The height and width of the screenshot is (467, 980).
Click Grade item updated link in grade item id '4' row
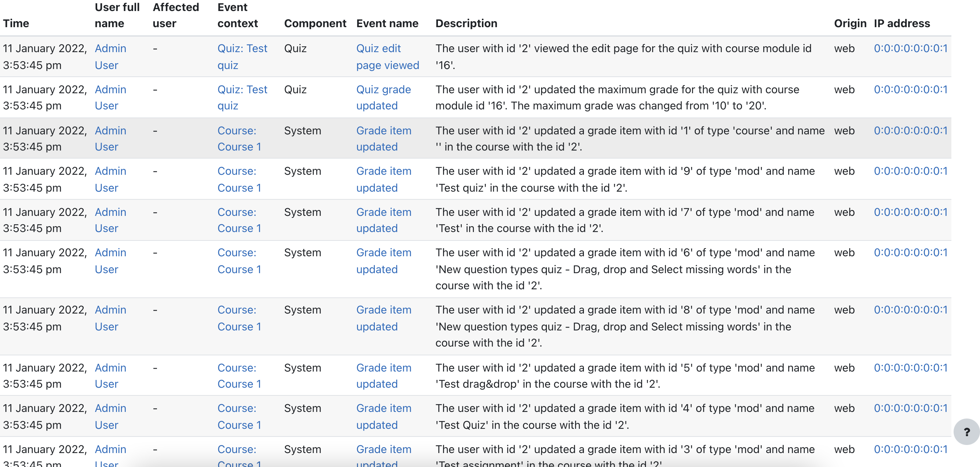click(384, 416)
